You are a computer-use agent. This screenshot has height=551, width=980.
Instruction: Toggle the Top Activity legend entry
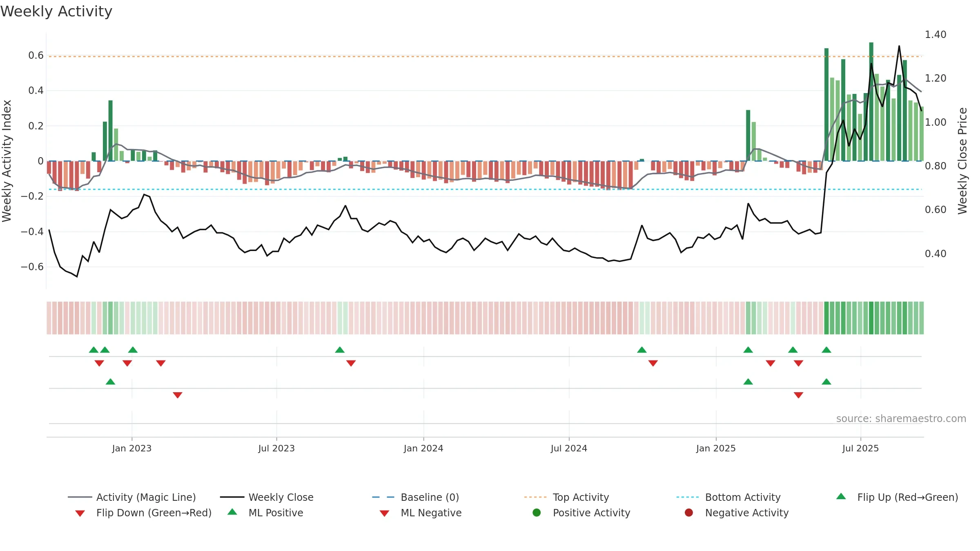click(x=566, y=497)
